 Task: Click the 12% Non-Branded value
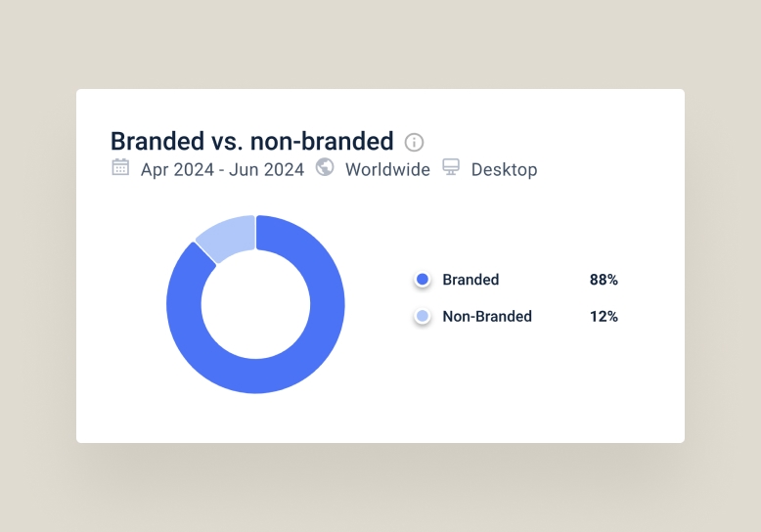604,317
